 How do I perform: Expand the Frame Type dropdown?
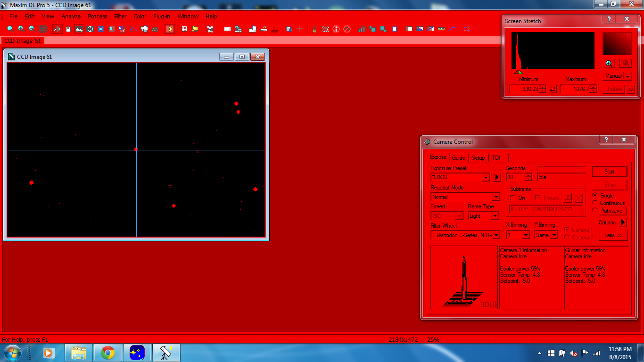tap(495, 216)
